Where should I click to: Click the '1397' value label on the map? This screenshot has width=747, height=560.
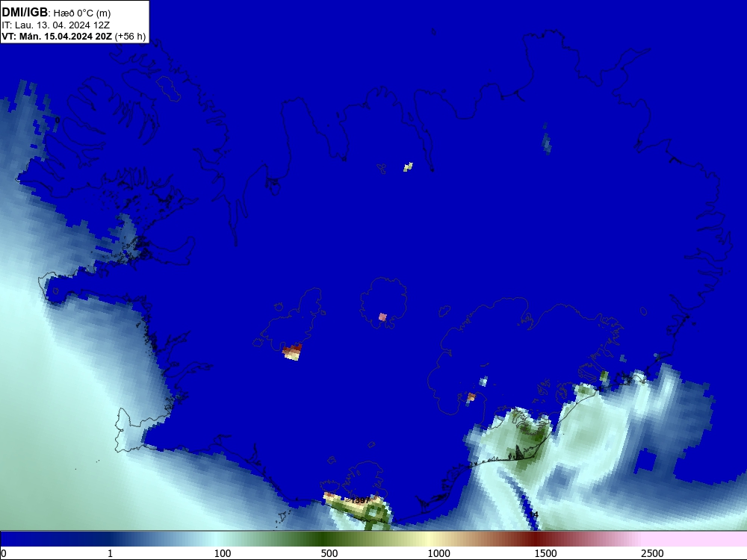[x=360, y=500]
